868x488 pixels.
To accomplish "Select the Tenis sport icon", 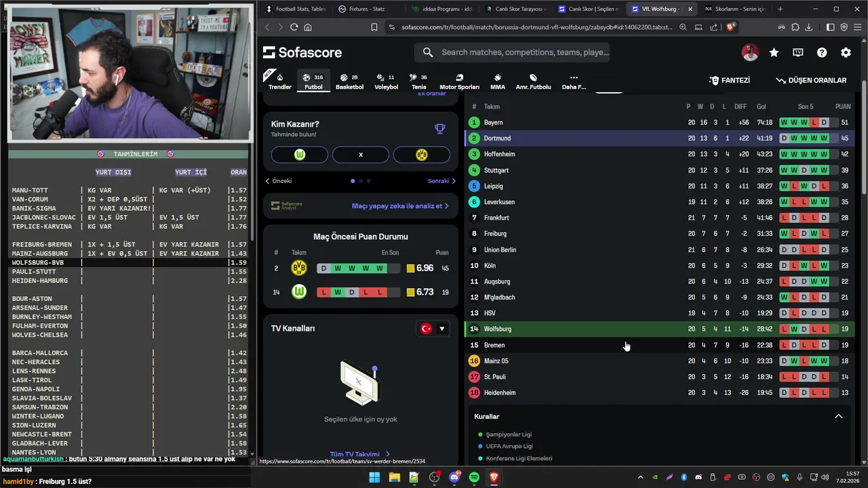I will pos(418,81).
